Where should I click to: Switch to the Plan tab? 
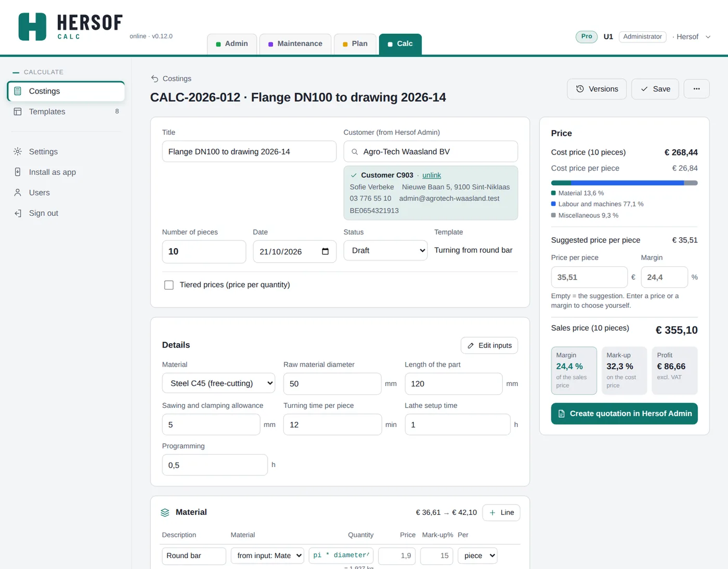(355, 44)
